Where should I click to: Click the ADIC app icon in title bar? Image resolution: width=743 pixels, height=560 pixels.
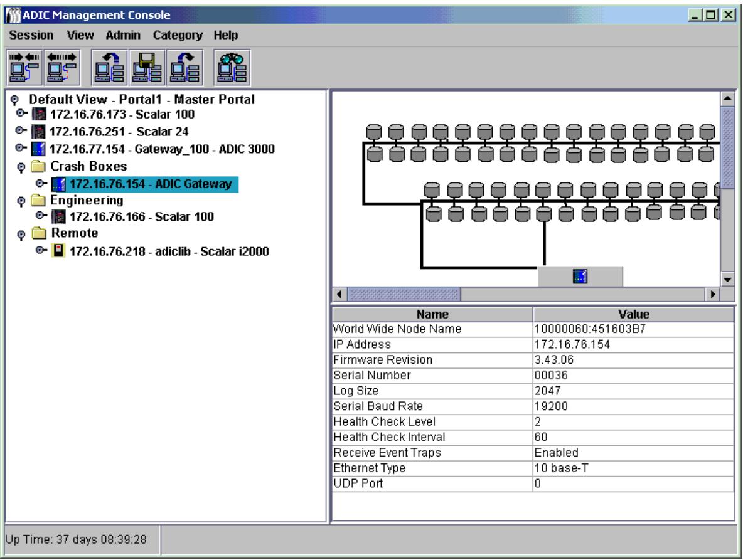(x=13, y=15)
